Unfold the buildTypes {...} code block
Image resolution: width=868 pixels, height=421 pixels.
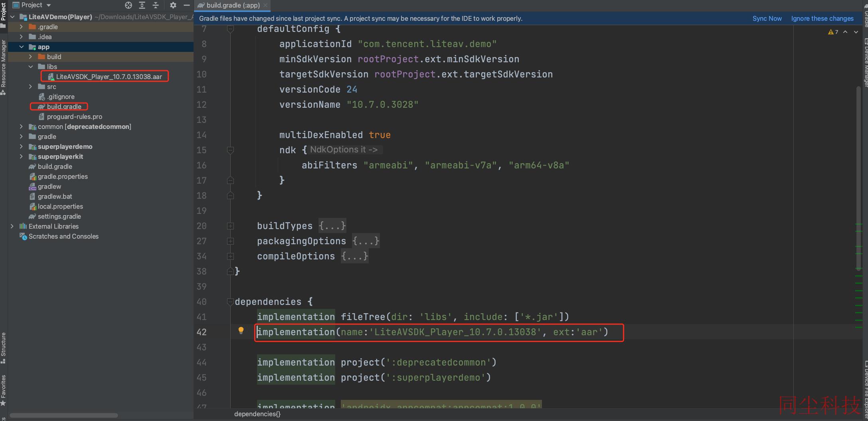[x=230, y=226]
